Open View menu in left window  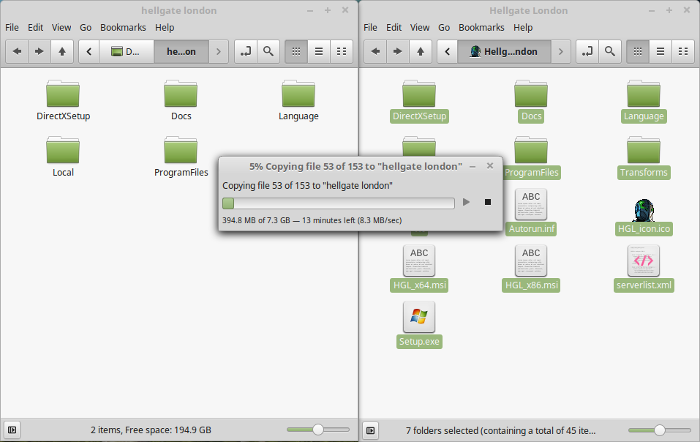click(61, 27)
